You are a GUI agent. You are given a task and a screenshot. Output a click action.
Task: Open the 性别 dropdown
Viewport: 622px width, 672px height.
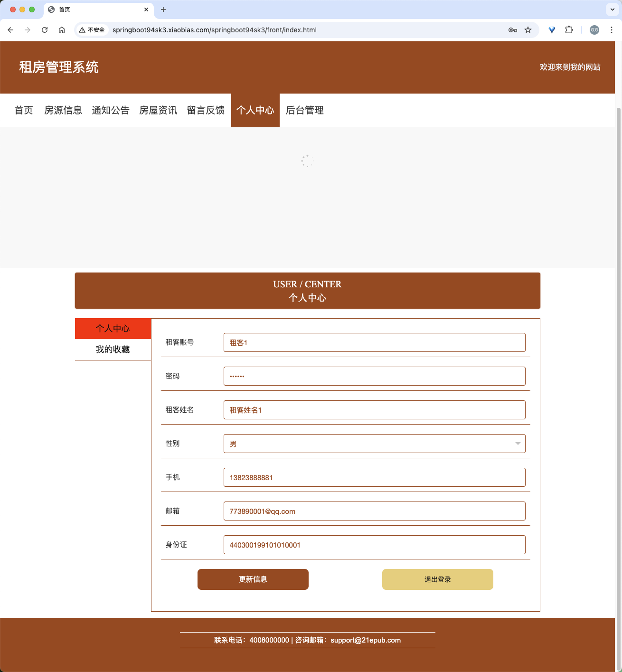375,444
